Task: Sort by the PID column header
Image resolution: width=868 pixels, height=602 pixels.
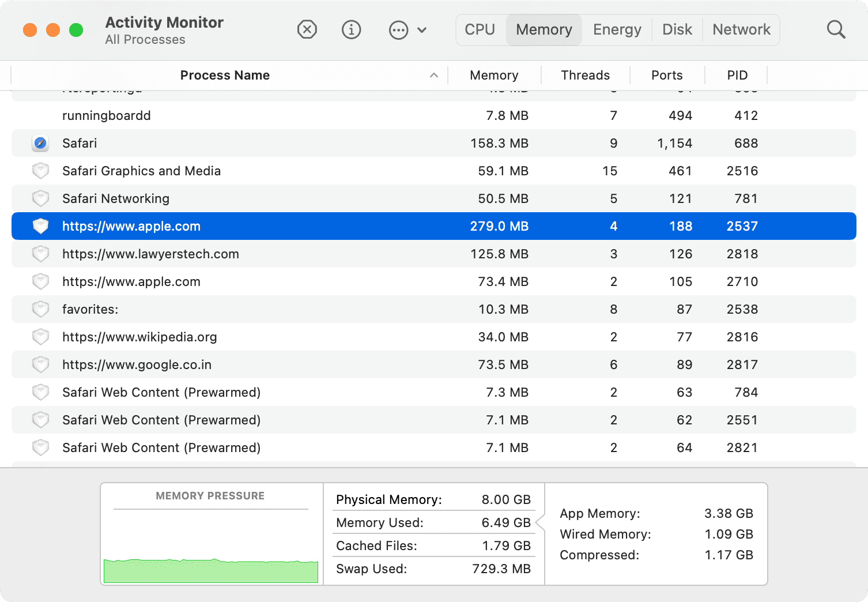Action: click(737, 76)
